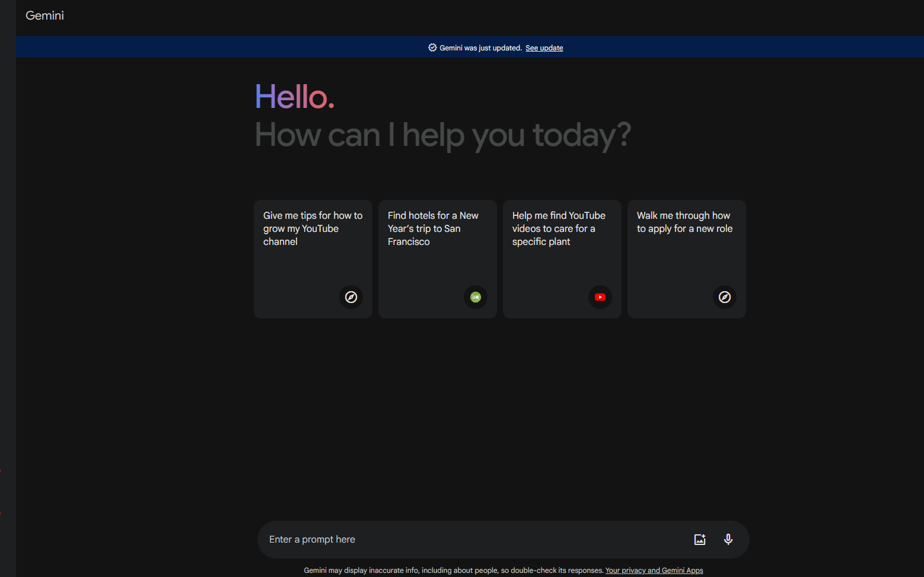
Task: Open the See update link
Action: (544, 48)
